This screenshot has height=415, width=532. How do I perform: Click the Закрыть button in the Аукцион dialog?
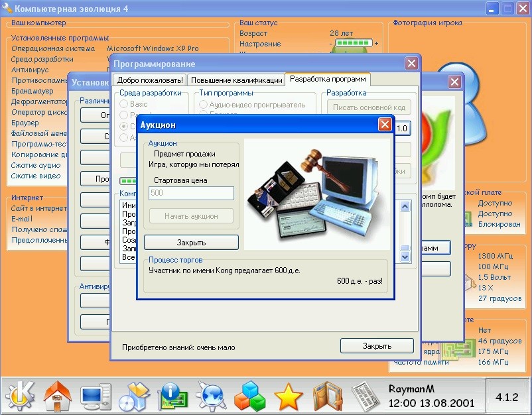tap(191, 243)
